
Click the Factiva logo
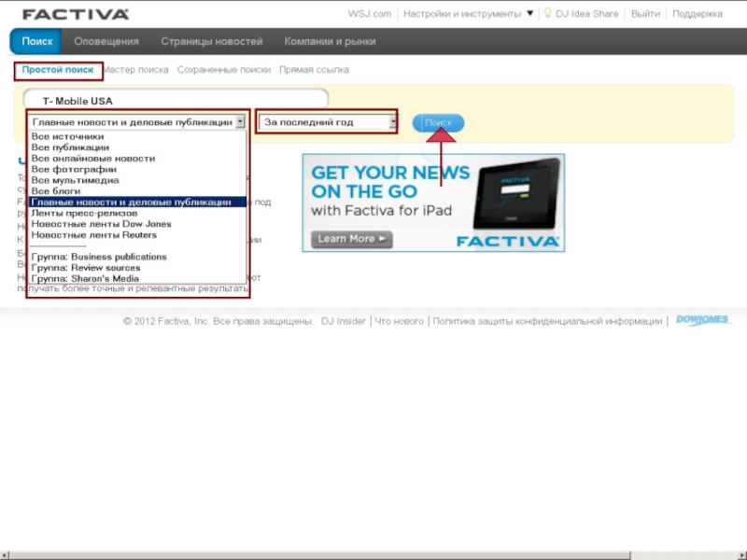click(x=76, y=14)
